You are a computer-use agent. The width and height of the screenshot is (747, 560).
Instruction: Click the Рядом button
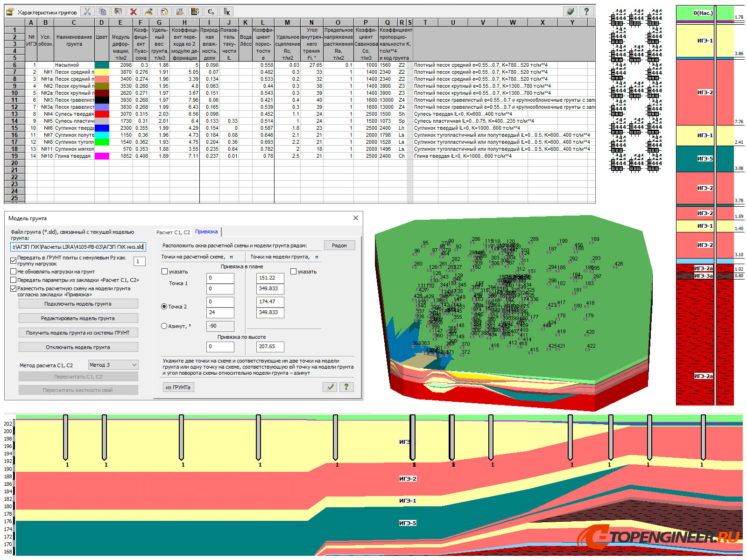(339, 245)
